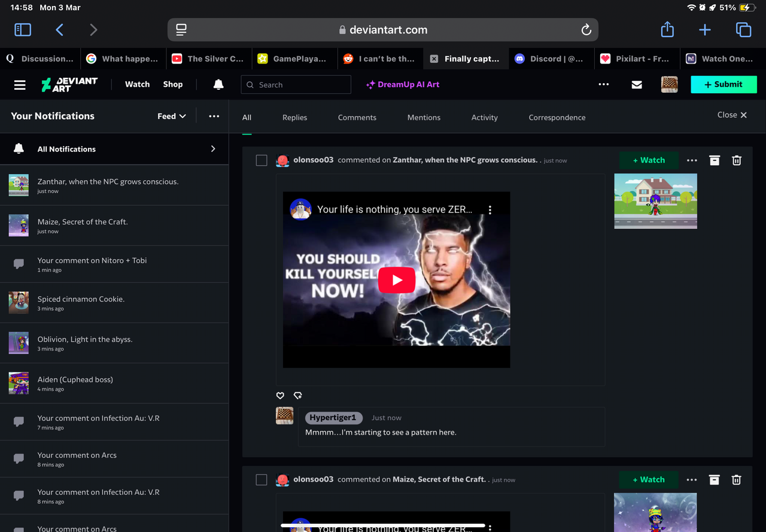Open notifications bell in DeviantArt header
The height and width of the screenshot is (532, 766).
coord(218,84)
